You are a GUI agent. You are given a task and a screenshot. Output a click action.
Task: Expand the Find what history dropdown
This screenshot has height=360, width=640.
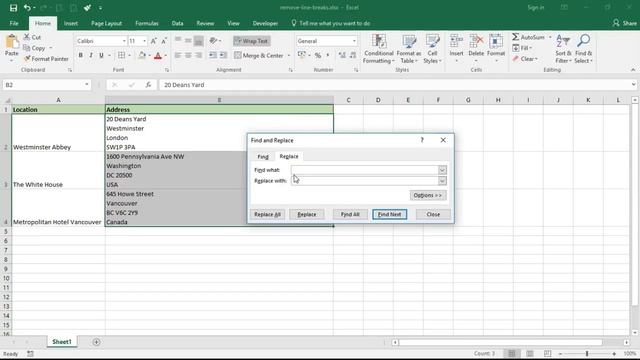[442, 170]
